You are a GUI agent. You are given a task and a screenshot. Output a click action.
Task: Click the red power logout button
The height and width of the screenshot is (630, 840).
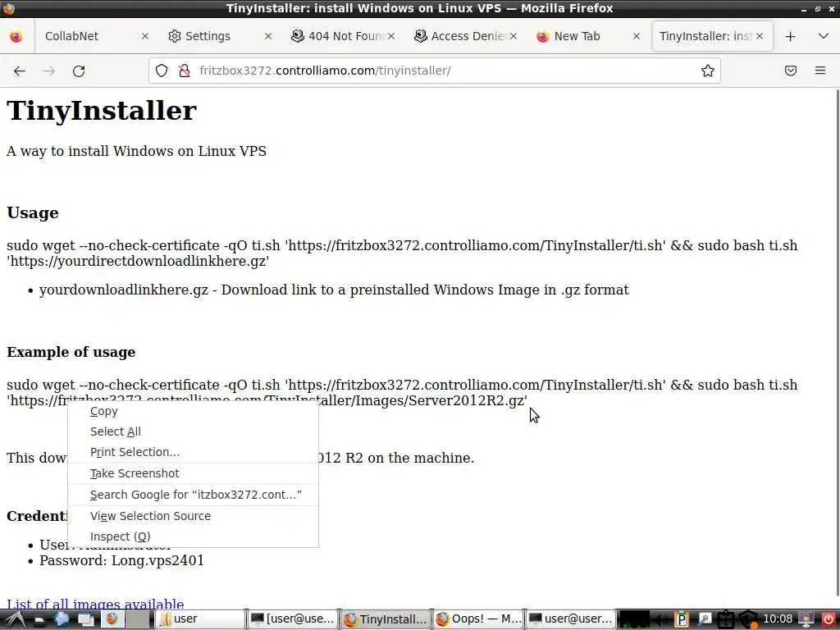click(x=828, y=619)
